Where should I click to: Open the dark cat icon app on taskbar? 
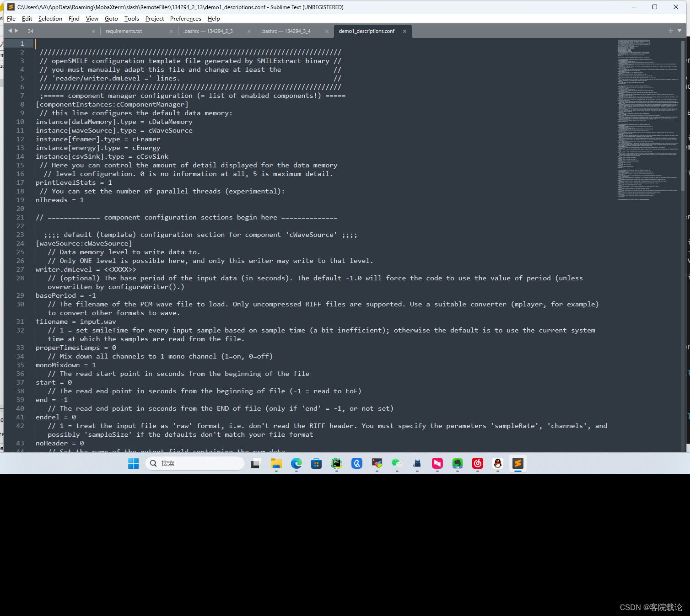(x=417, y=463)
